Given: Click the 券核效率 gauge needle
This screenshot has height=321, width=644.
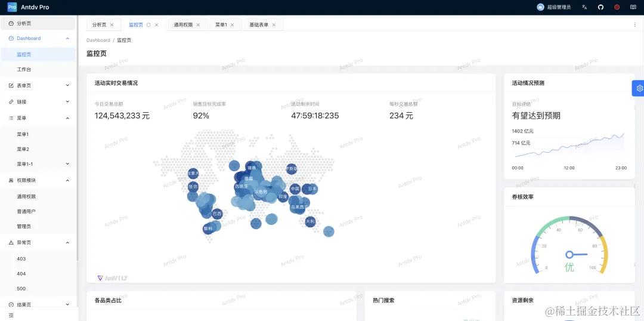Looking at the screenshot, I should [x=577, y=254].
